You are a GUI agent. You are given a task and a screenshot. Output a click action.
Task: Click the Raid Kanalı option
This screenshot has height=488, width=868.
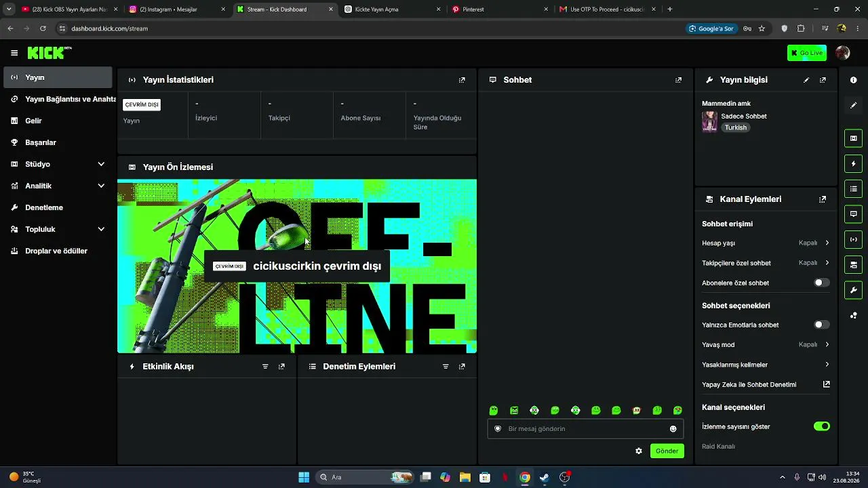tap(718, 447)
